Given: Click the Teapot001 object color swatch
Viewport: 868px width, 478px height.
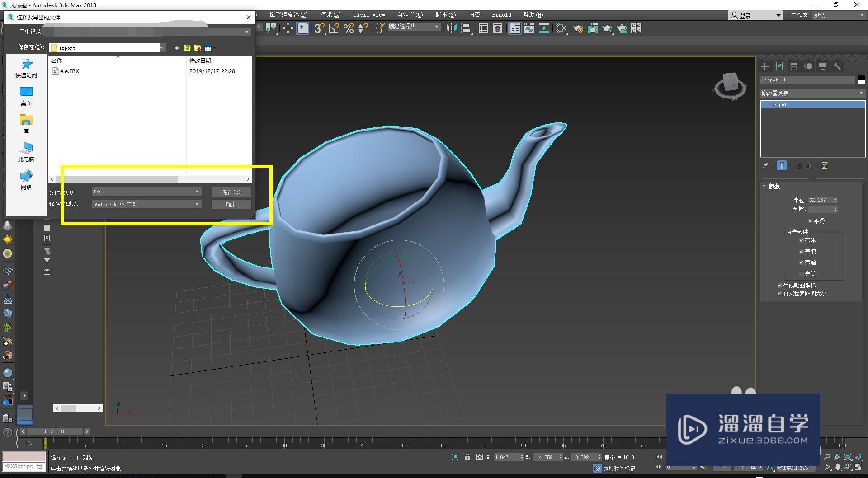Looking at the screenshot, I should pos(861,80).
